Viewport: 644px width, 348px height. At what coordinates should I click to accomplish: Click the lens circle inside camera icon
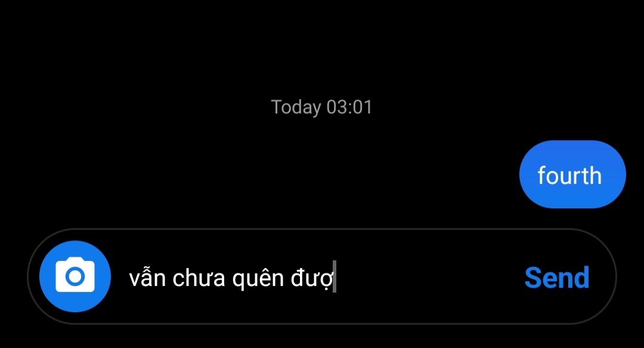[x=75, y=277]
